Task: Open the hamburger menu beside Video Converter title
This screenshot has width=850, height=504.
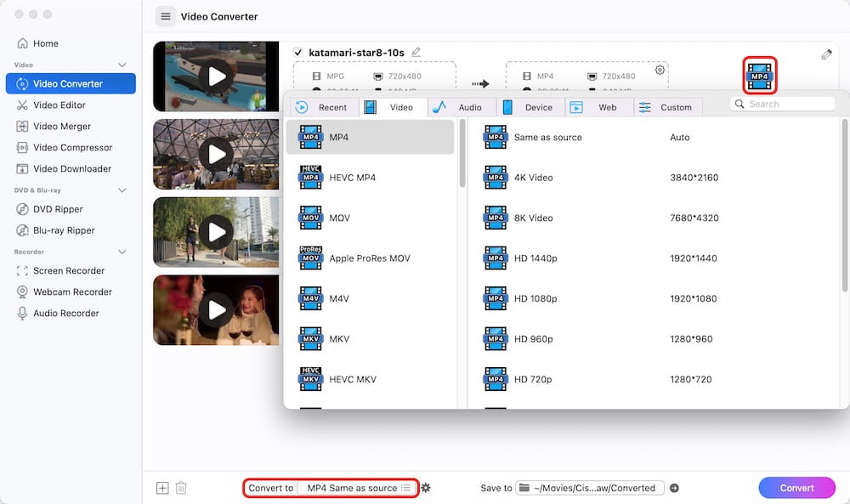Action: click(166, 17)
